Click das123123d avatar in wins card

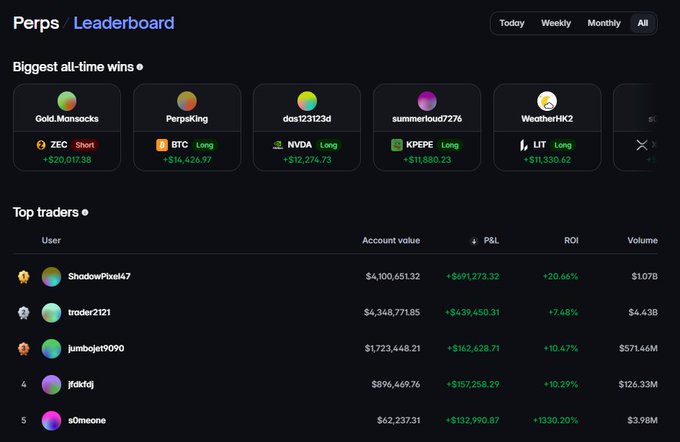pos(307,101)
